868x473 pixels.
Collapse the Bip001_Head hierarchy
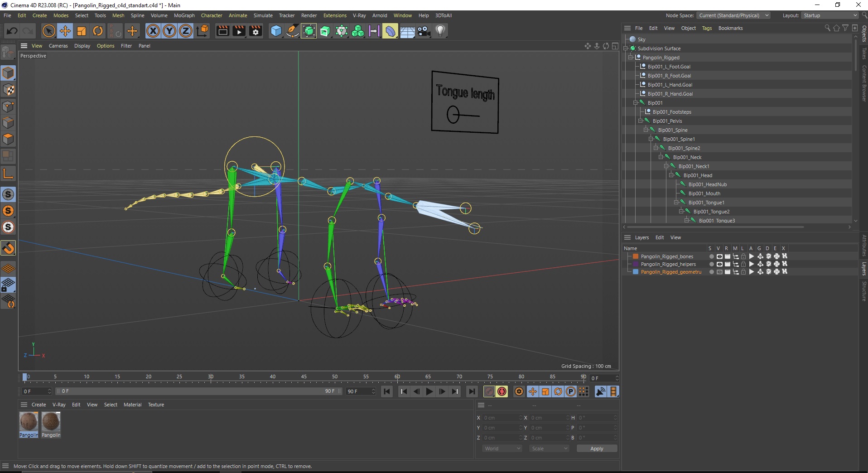tap(671, 175)
